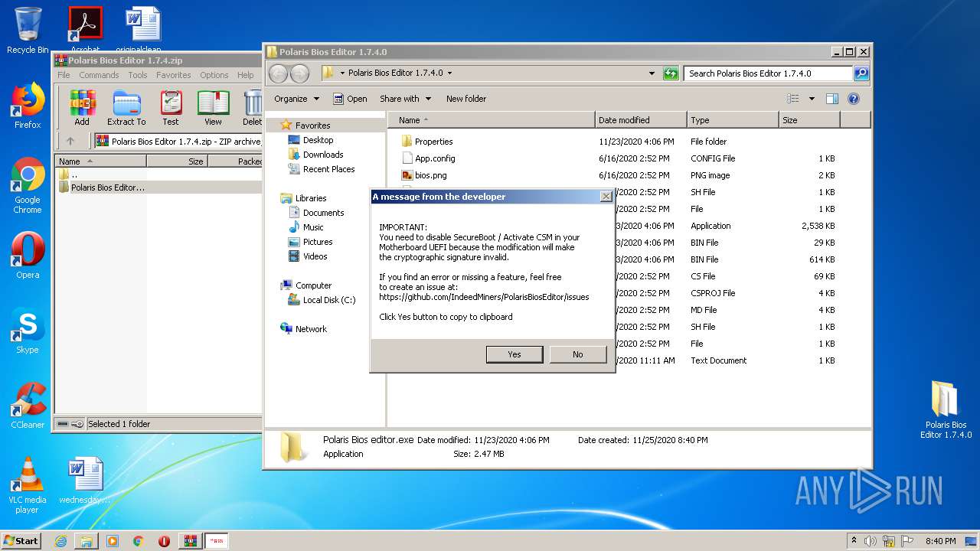
Task: Open WinRAR Help menu
Action: point(245,75)
